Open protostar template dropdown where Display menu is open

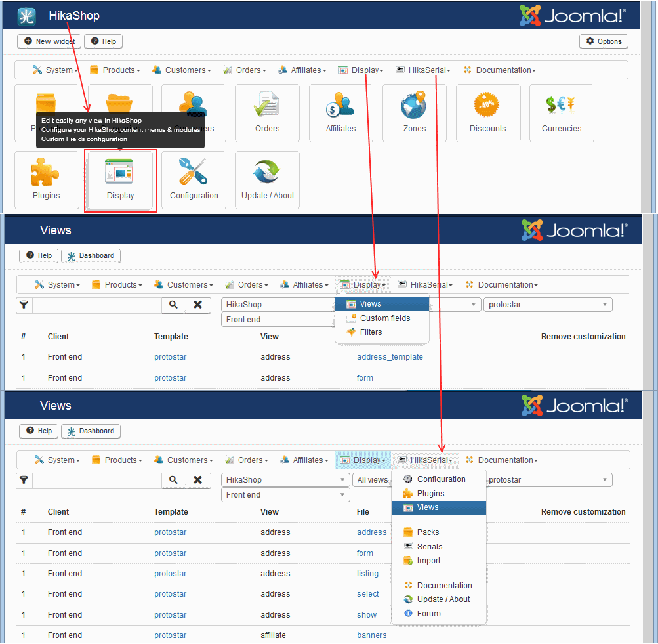click(x=548, y=305)
